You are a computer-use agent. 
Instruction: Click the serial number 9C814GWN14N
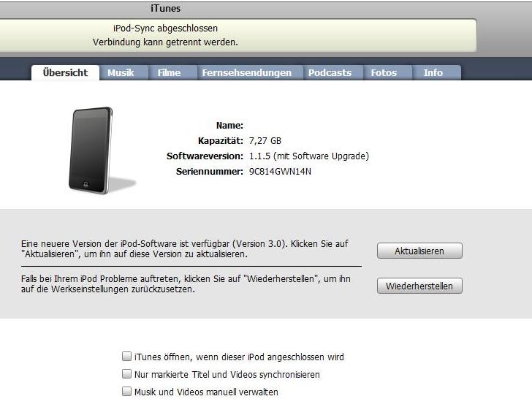pos(281,172)
